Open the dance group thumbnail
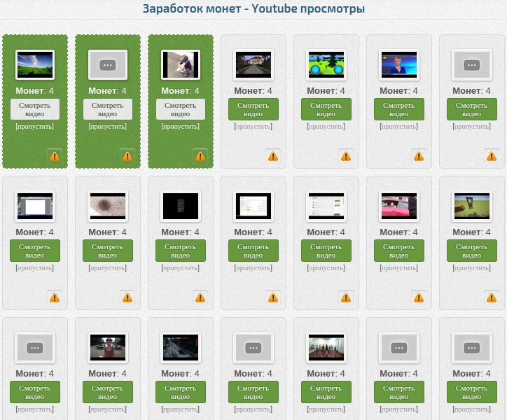The width and height of the screenshot is (507, 420). point(326,348)
